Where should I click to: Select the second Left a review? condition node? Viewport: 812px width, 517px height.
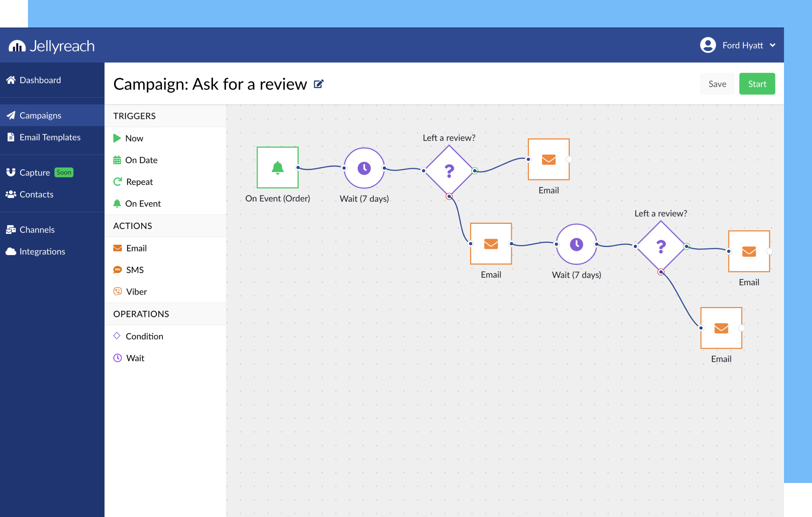tap(661, 246)
